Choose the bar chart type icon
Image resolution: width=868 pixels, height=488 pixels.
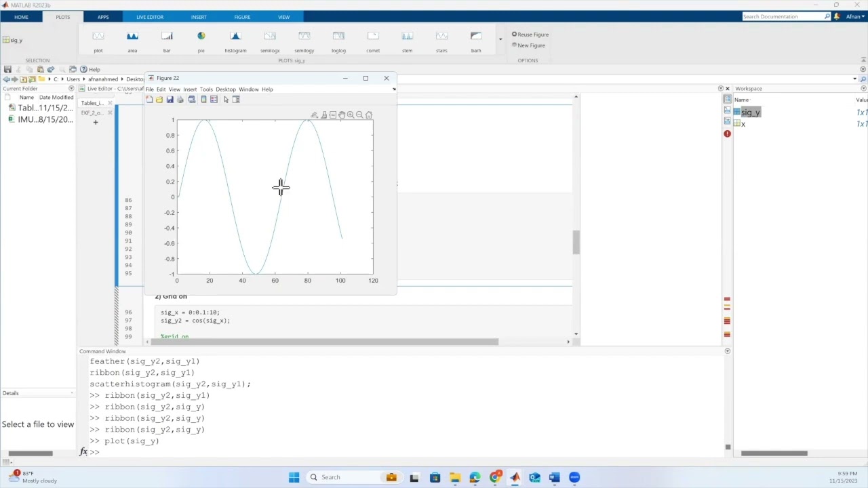[x=167, y=36]
